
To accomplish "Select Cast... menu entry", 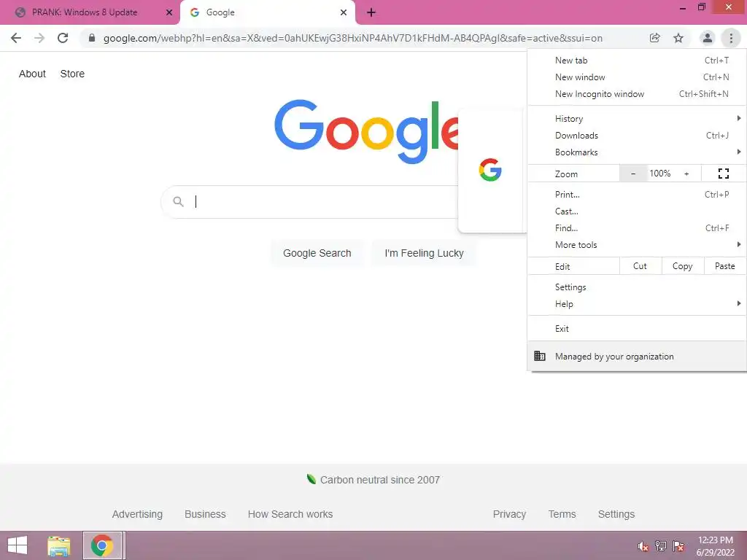I will [x=636, y=211].
